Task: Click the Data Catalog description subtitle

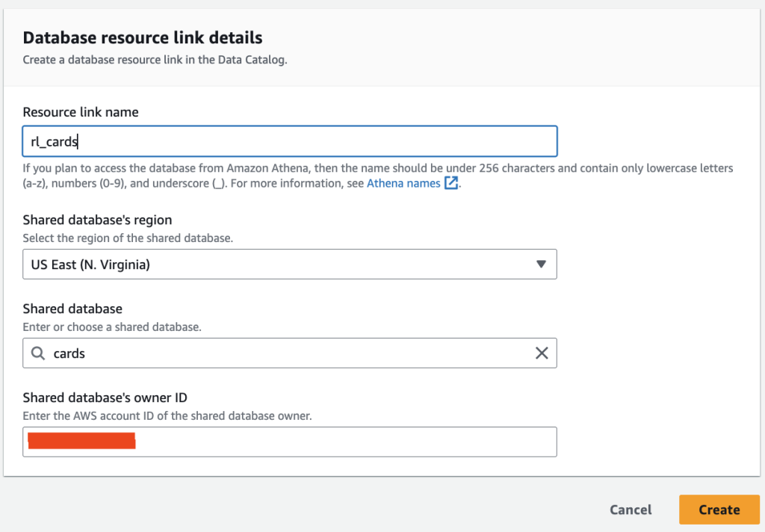Action: 155,60
